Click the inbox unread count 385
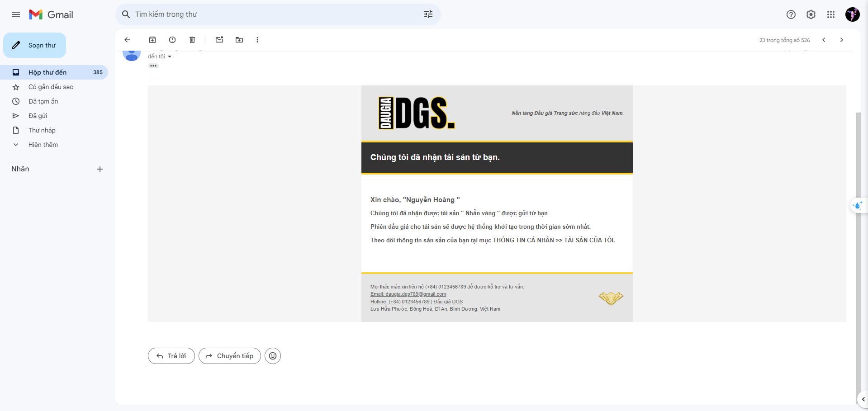The image size is (868, 411). [98, 72]
